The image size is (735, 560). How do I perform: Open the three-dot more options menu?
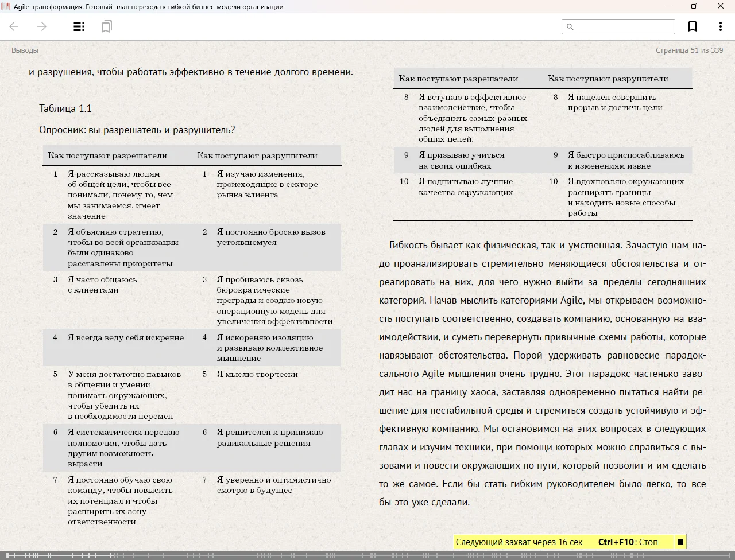pos(720,26)
